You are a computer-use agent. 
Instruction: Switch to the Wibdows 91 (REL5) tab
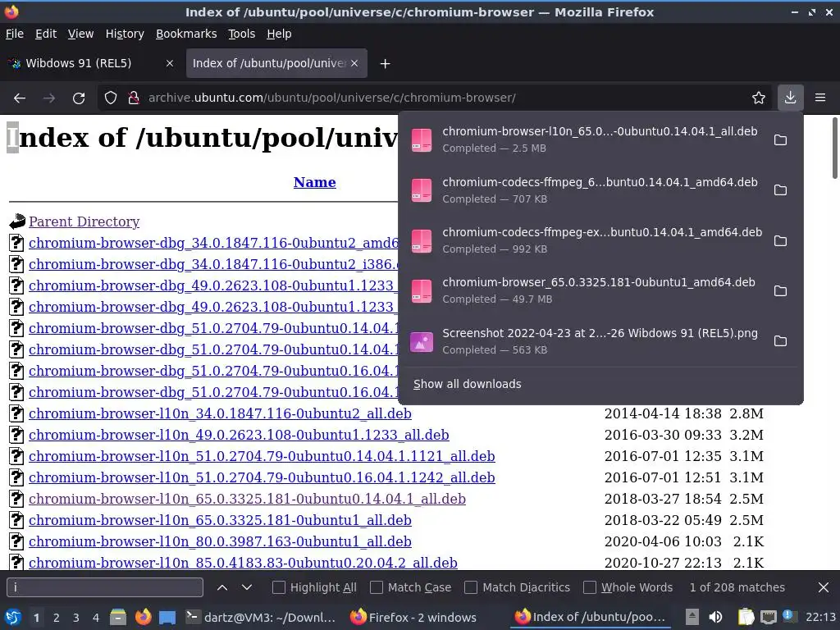(92, 63)
